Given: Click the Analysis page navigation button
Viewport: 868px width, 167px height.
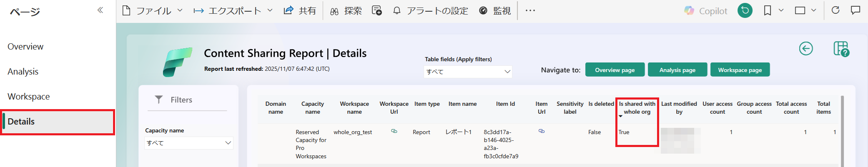Looking at the screenshot, I should 677,70.
